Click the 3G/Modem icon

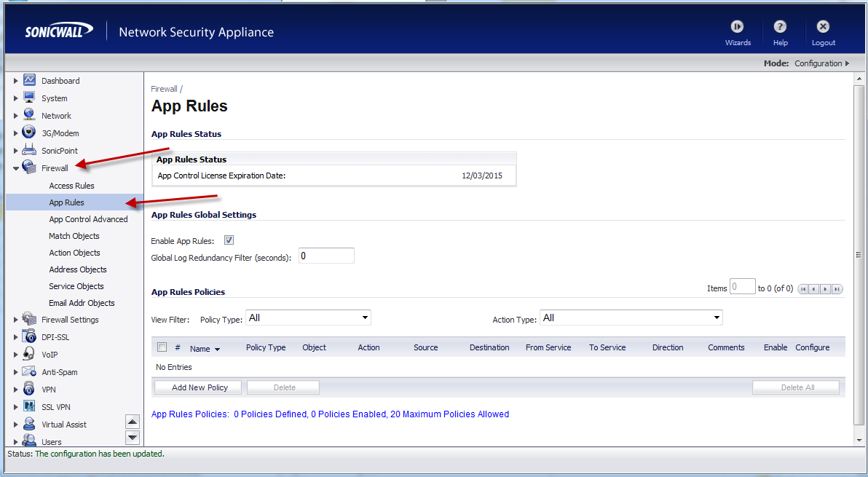pos(29,133)
